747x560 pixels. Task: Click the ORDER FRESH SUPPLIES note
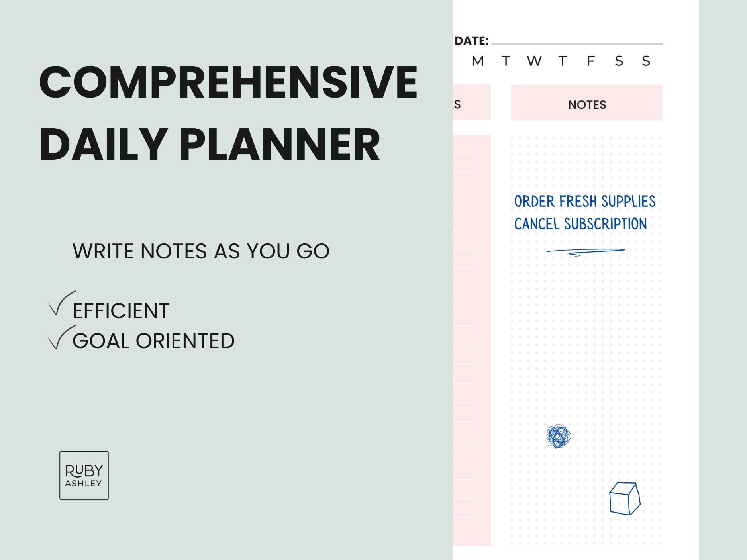tap(584, 202)
